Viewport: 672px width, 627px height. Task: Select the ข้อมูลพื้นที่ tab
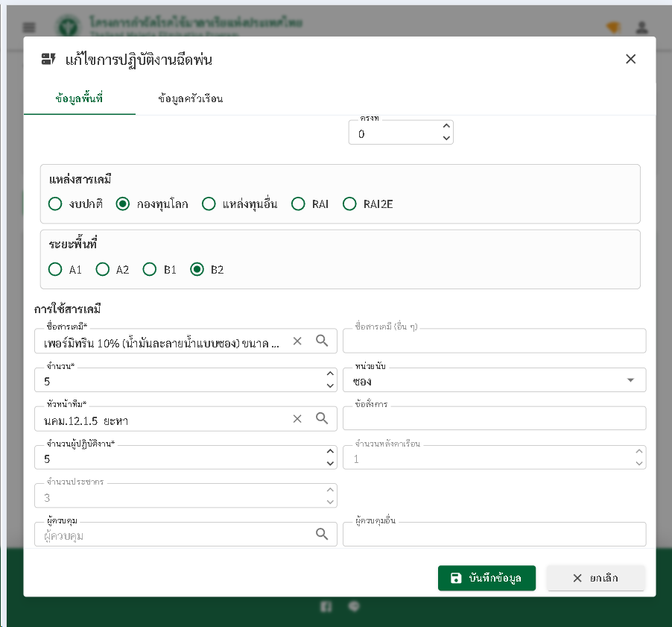[79, 98]
